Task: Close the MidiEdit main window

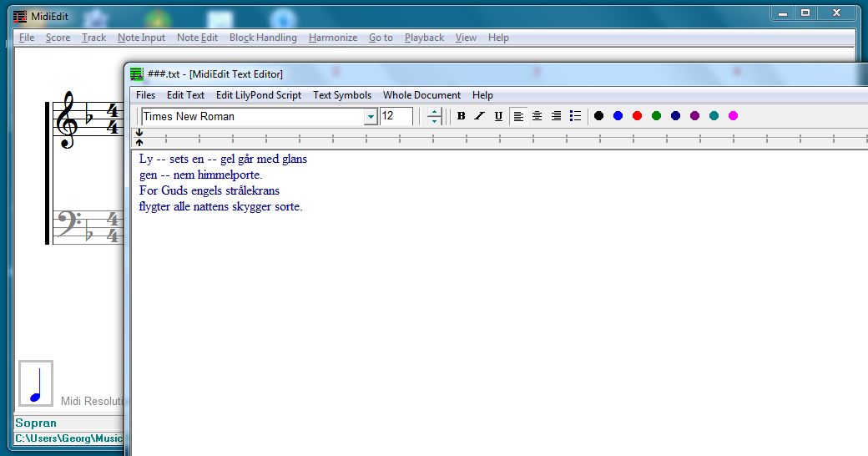Action: coord(837,13)
